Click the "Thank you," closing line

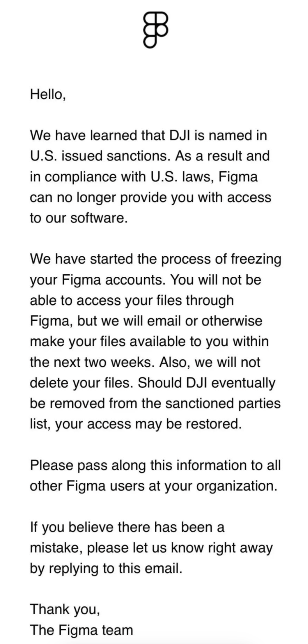coord(65,609)
